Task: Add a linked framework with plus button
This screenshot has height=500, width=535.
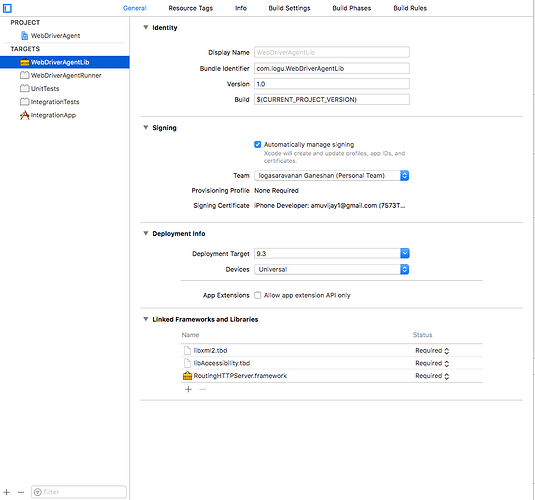Action: [188, 389]
